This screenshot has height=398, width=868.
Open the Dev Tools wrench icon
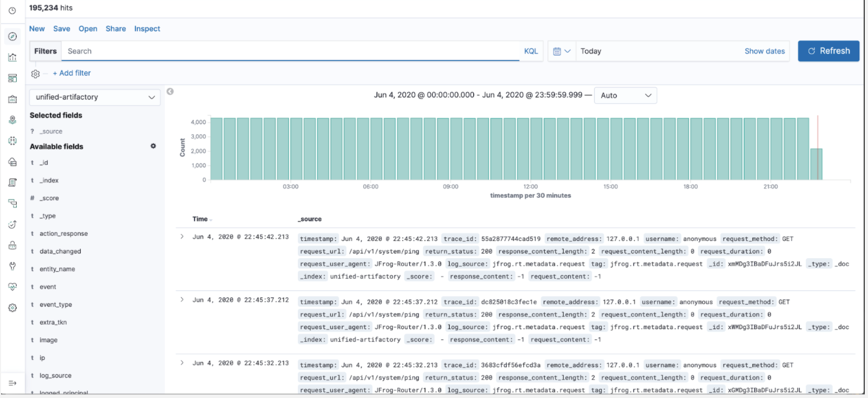12,266
